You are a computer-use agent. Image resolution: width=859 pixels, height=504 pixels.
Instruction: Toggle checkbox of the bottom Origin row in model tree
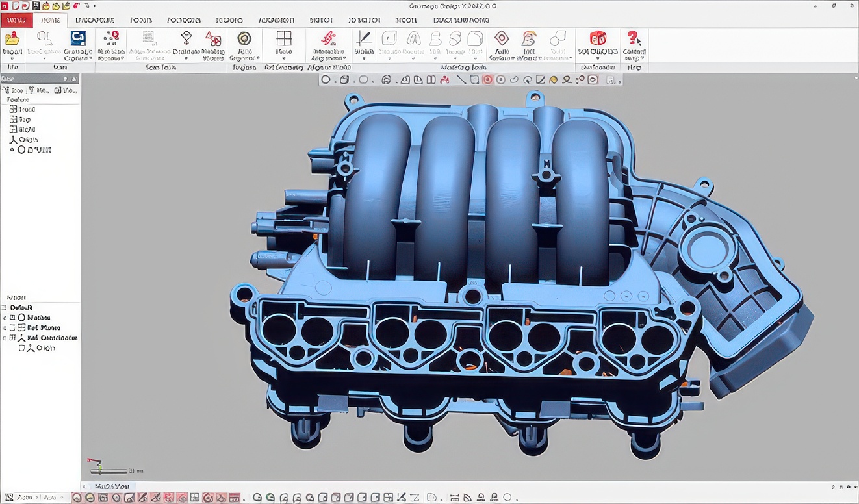coord(21,348)
